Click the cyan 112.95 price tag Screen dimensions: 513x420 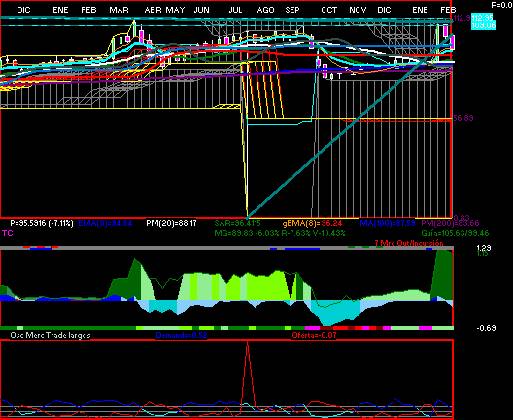click(x=483, y=18)
